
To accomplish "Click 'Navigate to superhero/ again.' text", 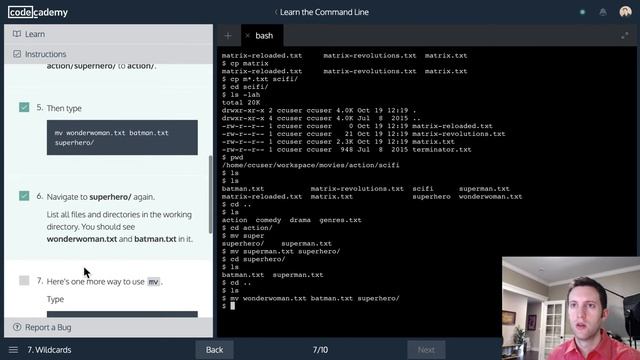I will [101, 197].
